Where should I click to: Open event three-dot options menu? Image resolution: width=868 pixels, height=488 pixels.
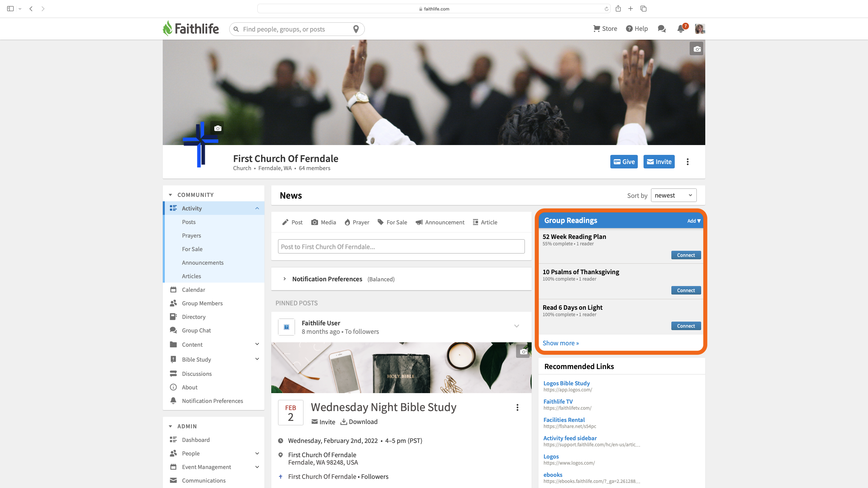click(x=517, y=407)
